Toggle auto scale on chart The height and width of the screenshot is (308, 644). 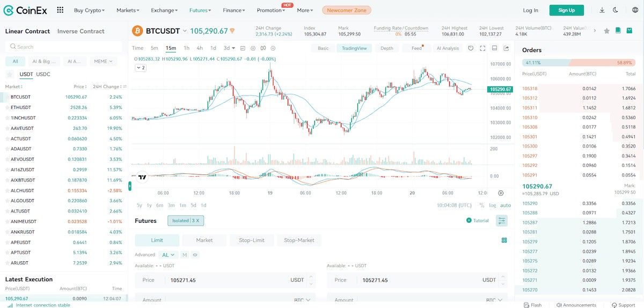coord(506,206)
